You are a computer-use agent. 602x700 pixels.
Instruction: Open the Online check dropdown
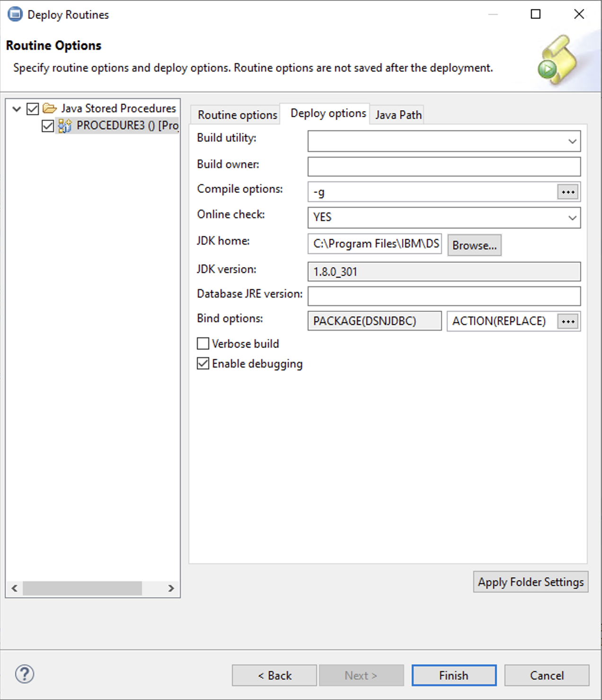pos(572,218)
